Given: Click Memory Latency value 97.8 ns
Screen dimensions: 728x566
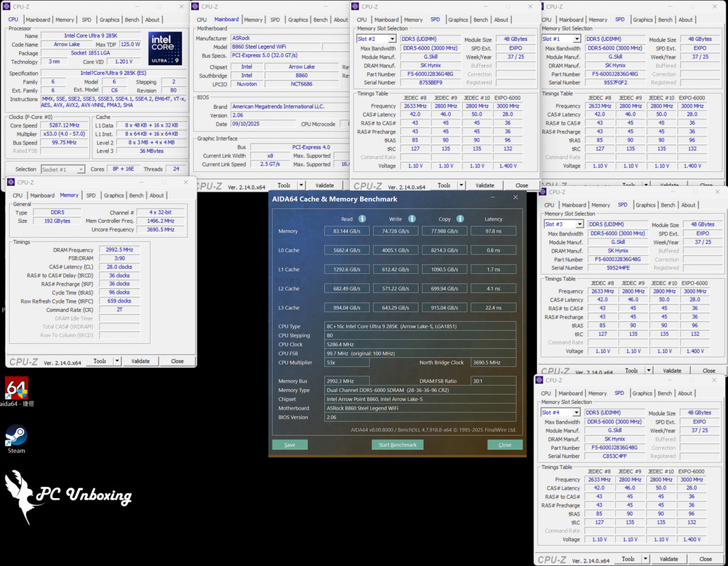Looking at the screenshot, I should pos(494,231).
